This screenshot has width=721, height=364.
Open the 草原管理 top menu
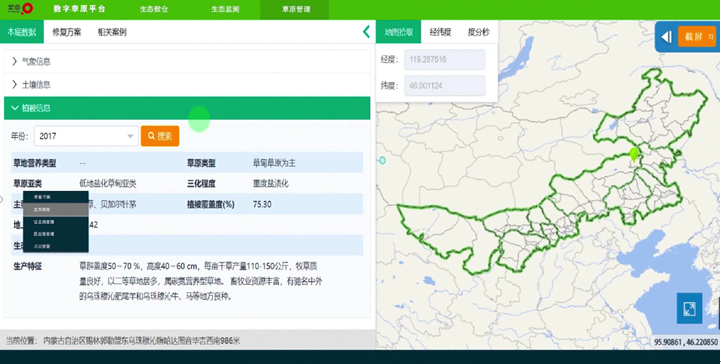[x=296, y=9]
